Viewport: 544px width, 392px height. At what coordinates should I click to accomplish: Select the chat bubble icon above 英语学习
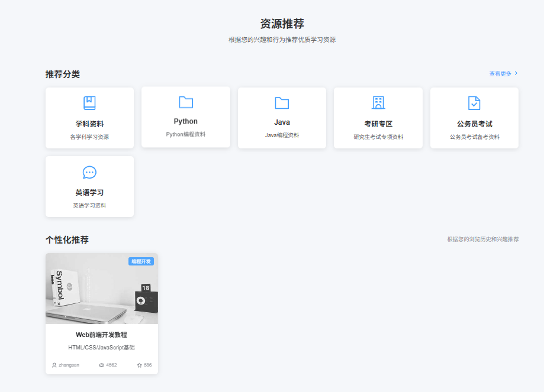89,172
